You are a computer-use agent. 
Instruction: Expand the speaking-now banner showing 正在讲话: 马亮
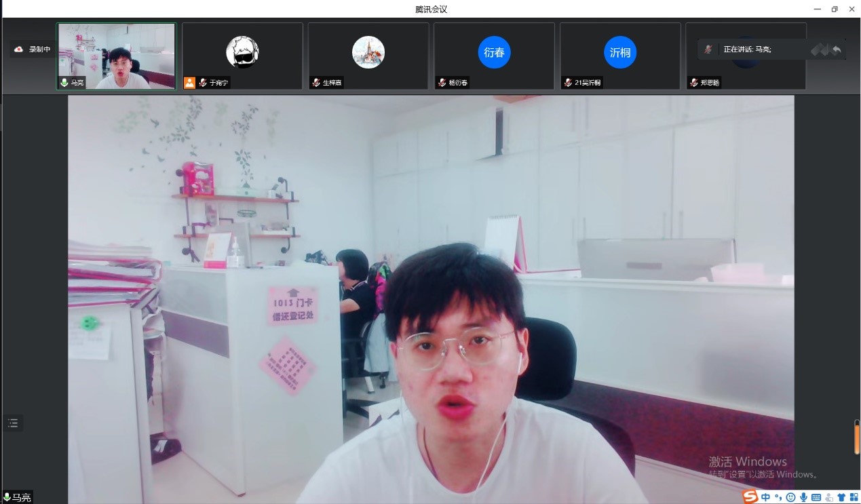coord(753,49)
